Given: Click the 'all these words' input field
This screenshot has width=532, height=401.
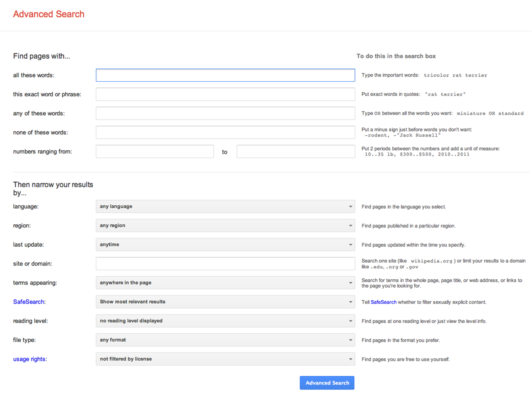Looking at the screenshot, I should 225,75.
